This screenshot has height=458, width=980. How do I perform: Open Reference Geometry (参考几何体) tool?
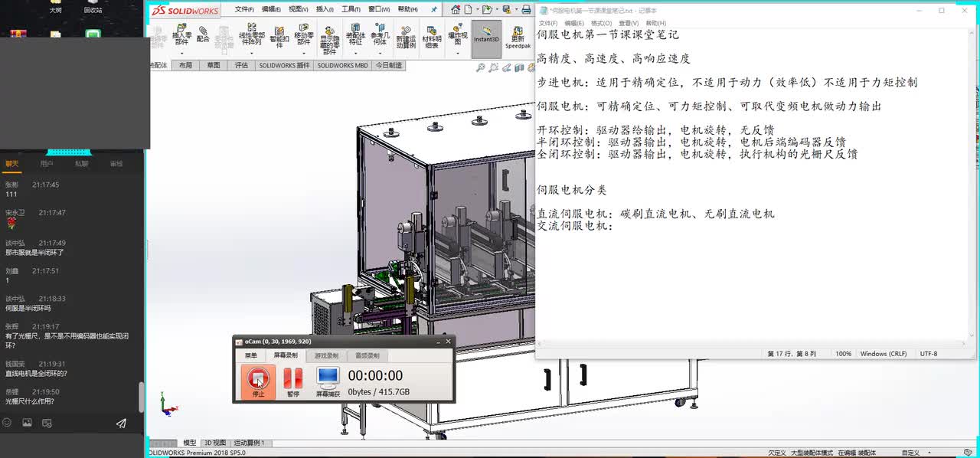coord(380,35)
